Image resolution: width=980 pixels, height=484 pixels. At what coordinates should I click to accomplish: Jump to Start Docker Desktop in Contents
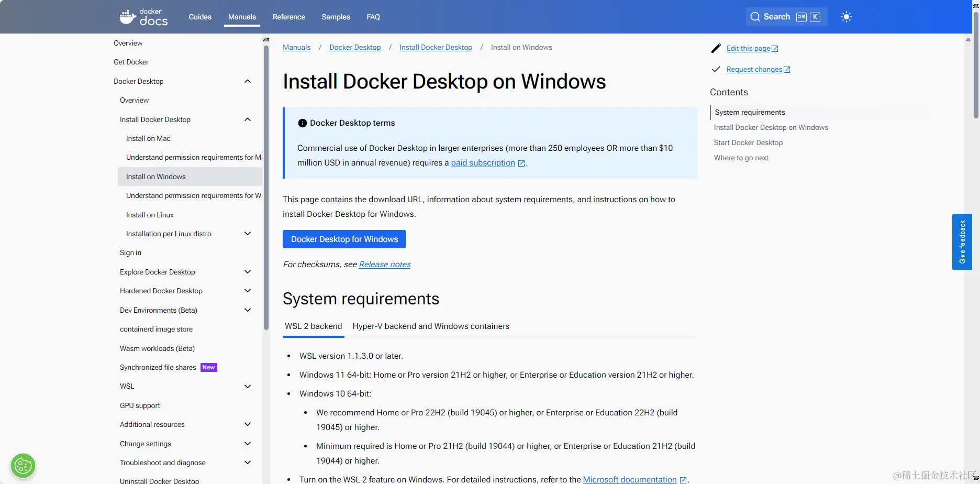tap(749, 142)
